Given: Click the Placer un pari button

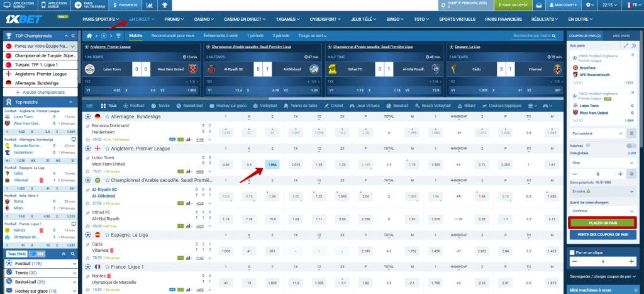Looking at the screenshot, I should [602, 222].
